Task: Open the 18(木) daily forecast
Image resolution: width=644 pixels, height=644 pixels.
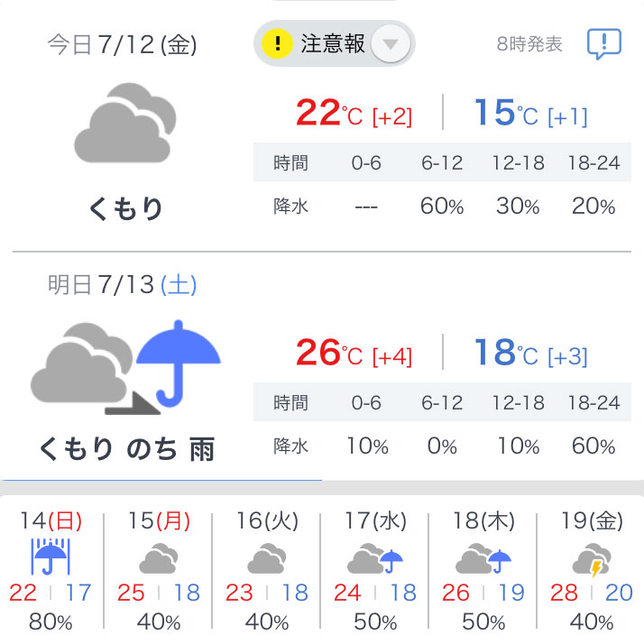Action: [x=483, y=570]
